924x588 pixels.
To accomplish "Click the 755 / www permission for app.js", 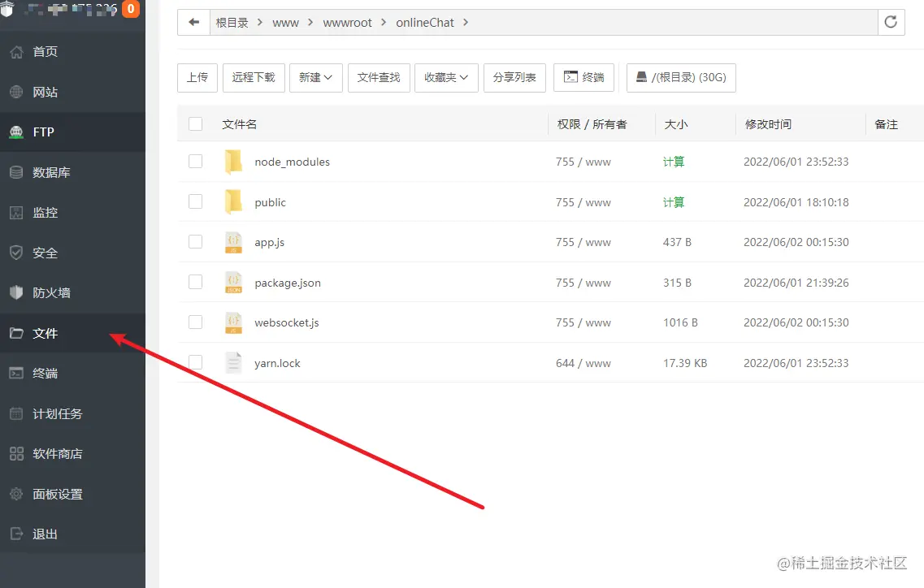I will (x=583, y=242).
